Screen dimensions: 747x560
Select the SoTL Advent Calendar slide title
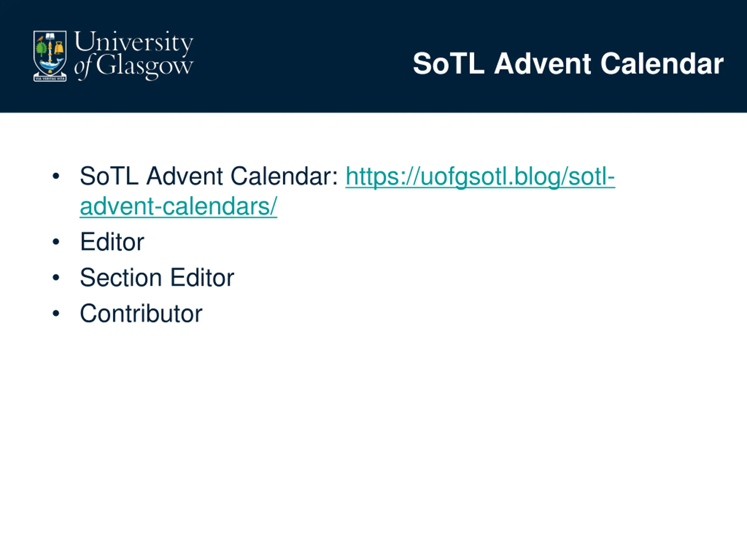[x=568, y=64]
